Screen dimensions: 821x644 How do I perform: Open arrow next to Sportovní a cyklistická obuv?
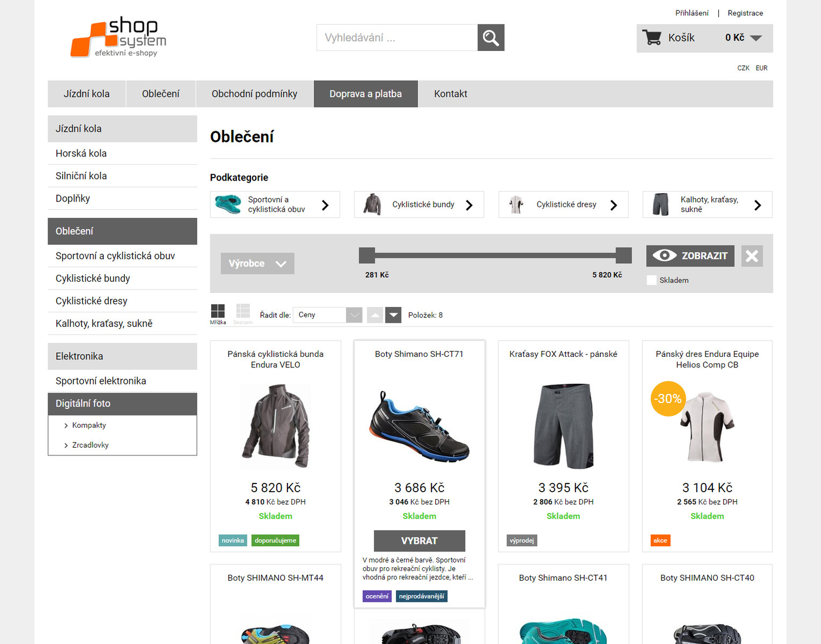point(325,205)
